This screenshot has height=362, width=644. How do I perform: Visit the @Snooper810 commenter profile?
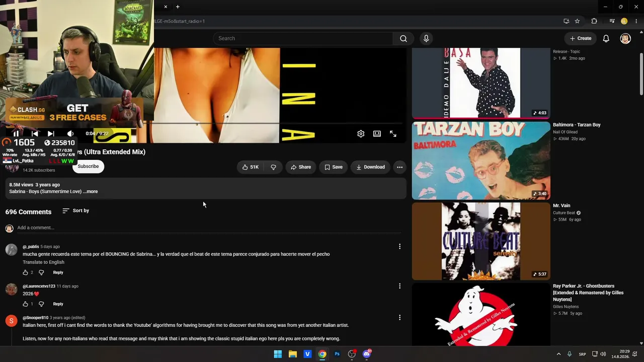35,318
